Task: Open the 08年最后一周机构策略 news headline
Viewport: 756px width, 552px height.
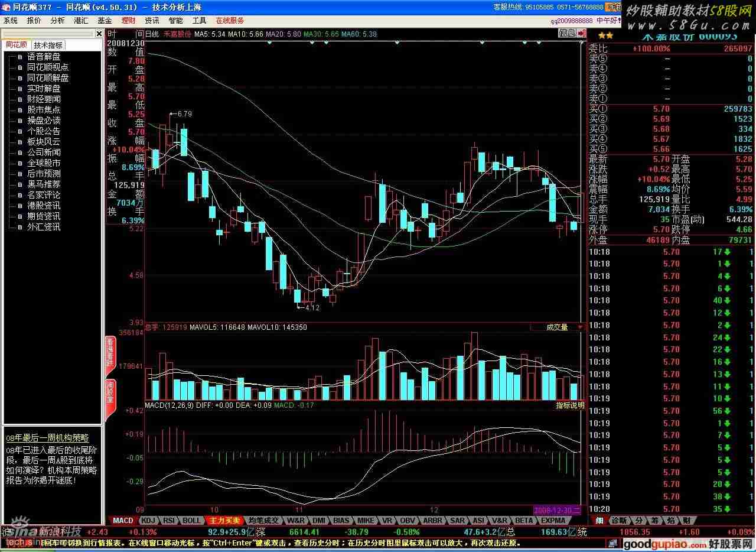Action: (47, 438)
